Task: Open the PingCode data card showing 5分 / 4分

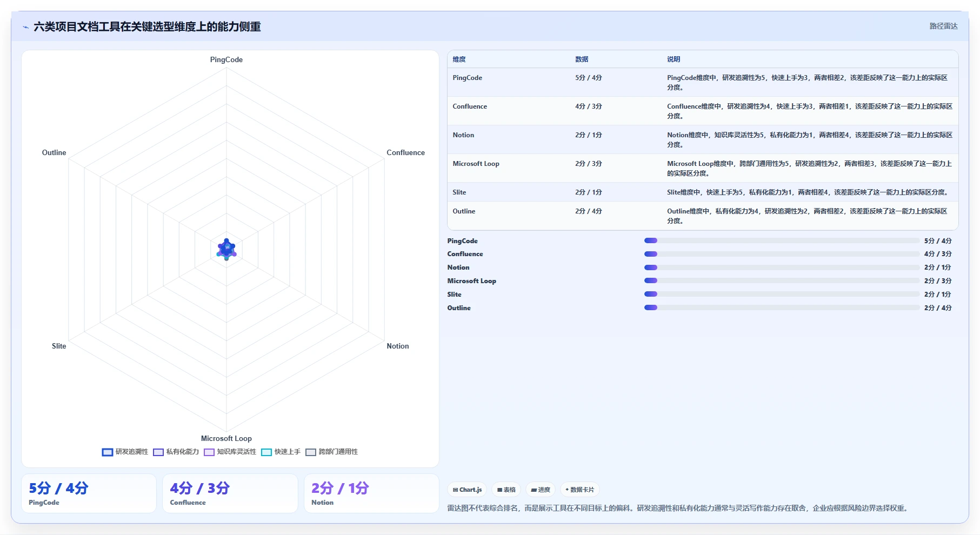Action: click(89, 493)
